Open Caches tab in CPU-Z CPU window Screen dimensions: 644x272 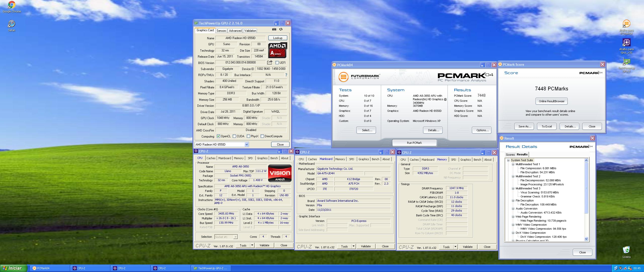coord(211,158)
